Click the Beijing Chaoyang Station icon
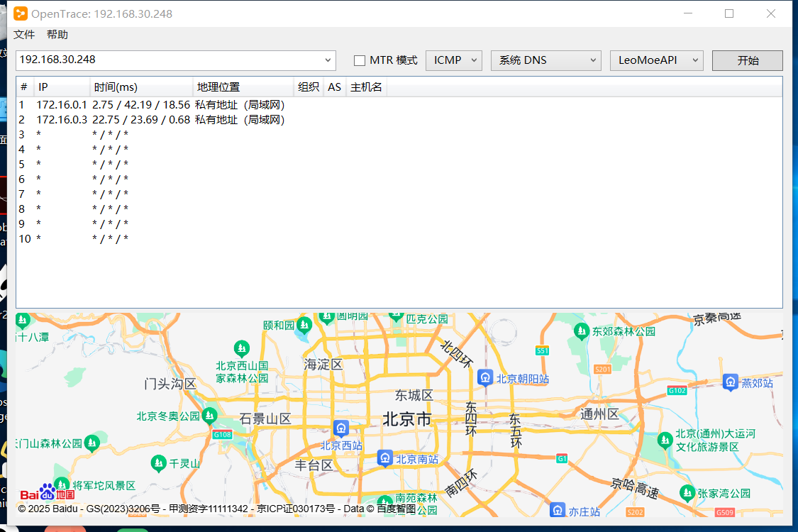This screenshot has height=532, width=798. (485, 377)
